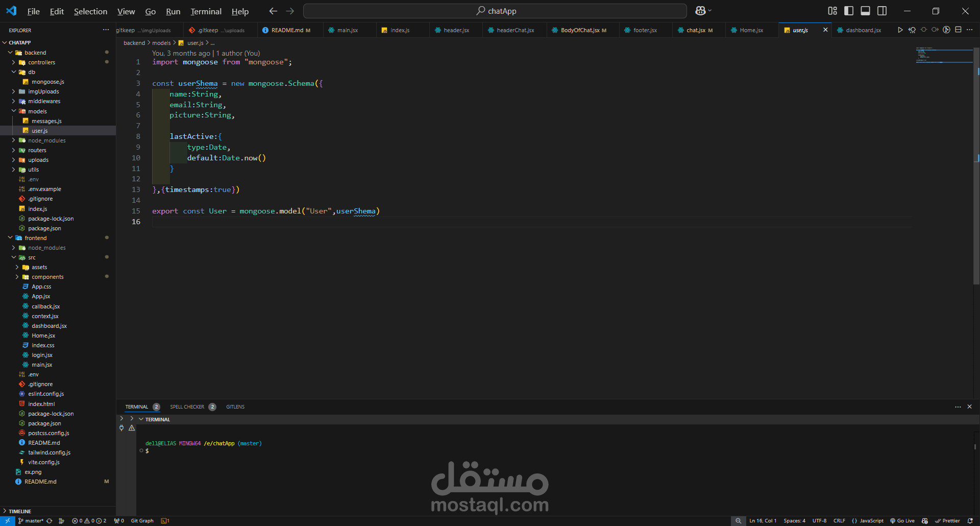The image size is (980, 526).
Task: Click the zoom out magnifier status icon
Action: [x=738, y=521]
